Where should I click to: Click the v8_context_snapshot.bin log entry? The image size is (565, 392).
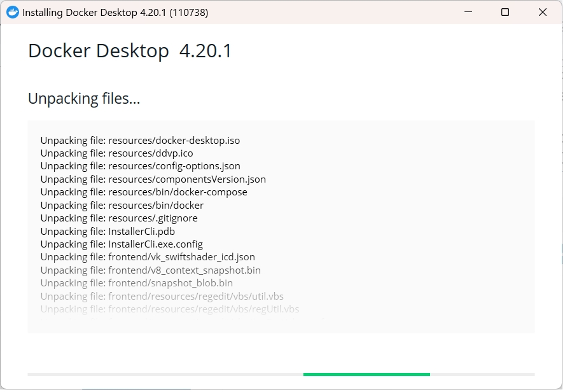(150, 270)
